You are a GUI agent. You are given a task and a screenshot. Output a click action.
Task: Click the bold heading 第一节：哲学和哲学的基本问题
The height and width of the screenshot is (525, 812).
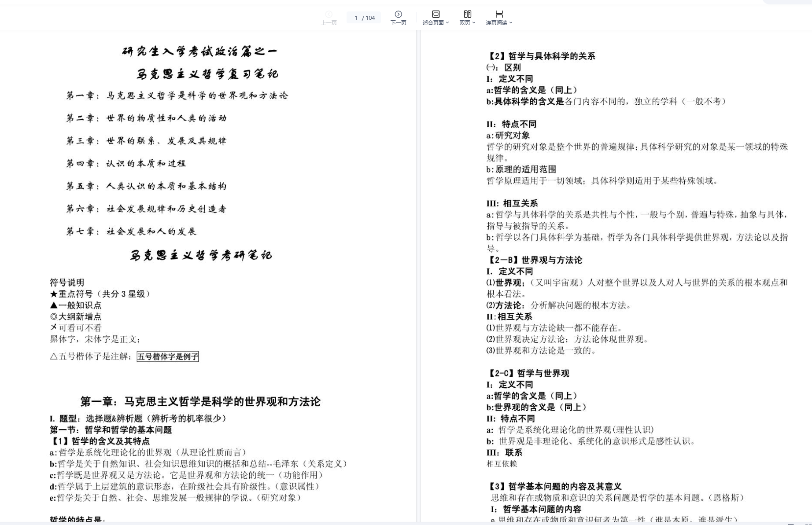[111, 430]
